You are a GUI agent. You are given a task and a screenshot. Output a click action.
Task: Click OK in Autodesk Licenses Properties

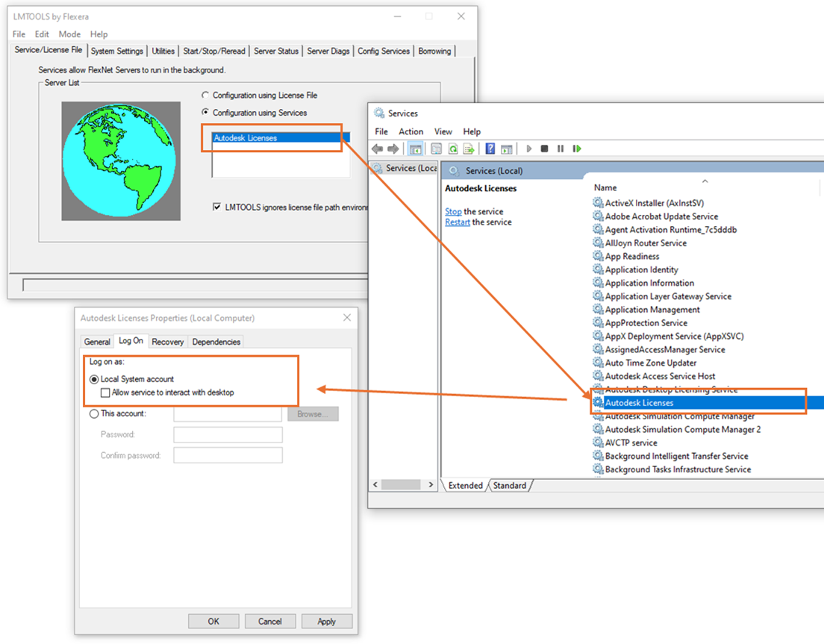pyautogui.click(x=213, y=621)
